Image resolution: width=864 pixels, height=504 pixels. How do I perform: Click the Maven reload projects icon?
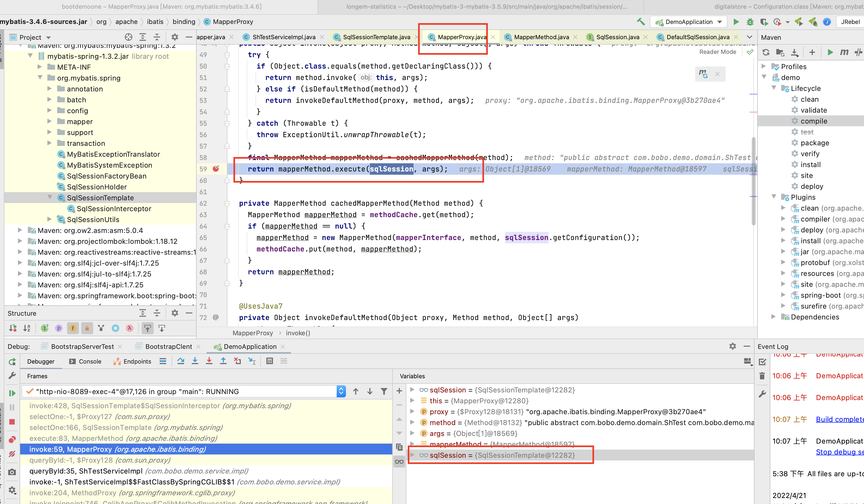tap(766, 52)
